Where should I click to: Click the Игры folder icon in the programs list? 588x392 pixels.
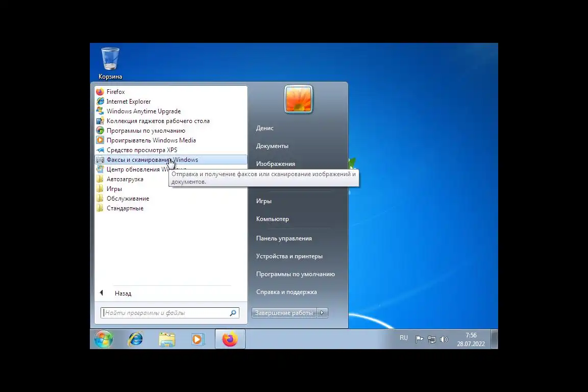[x=100, y=189]
